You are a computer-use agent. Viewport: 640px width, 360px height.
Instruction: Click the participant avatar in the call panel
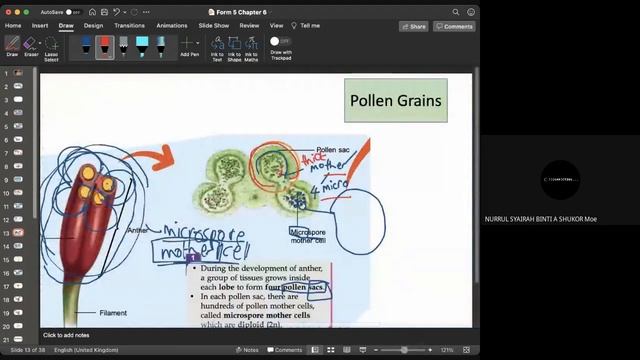(560, 180)
